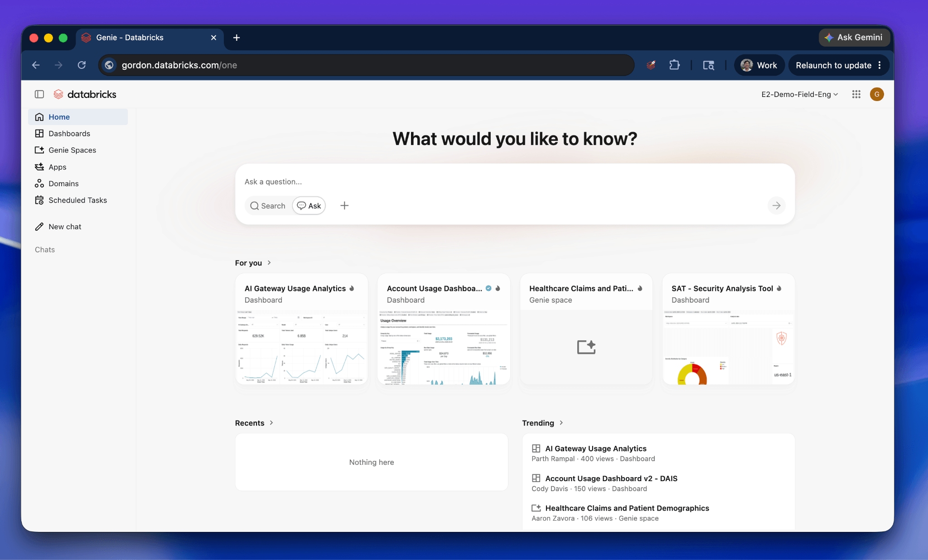Screen dimensions: 928x560
Task: Open the user avatar G menu
Action: tap(877, 94)
